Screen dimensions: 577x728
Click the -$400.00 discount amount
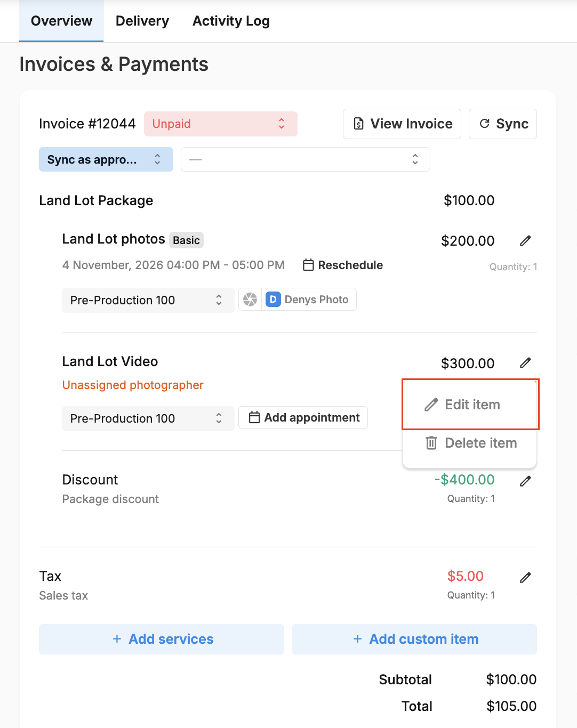coord(464,480)
